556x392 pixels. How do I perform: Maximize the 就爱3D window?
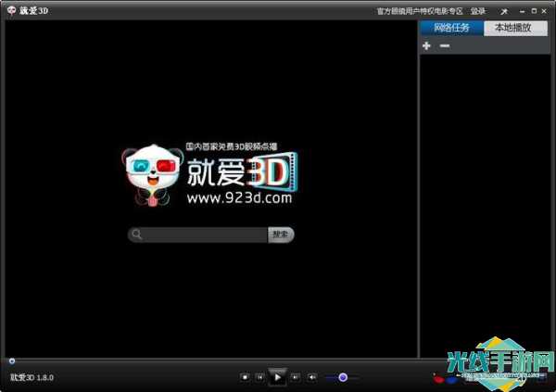click(x=534, y=11)
